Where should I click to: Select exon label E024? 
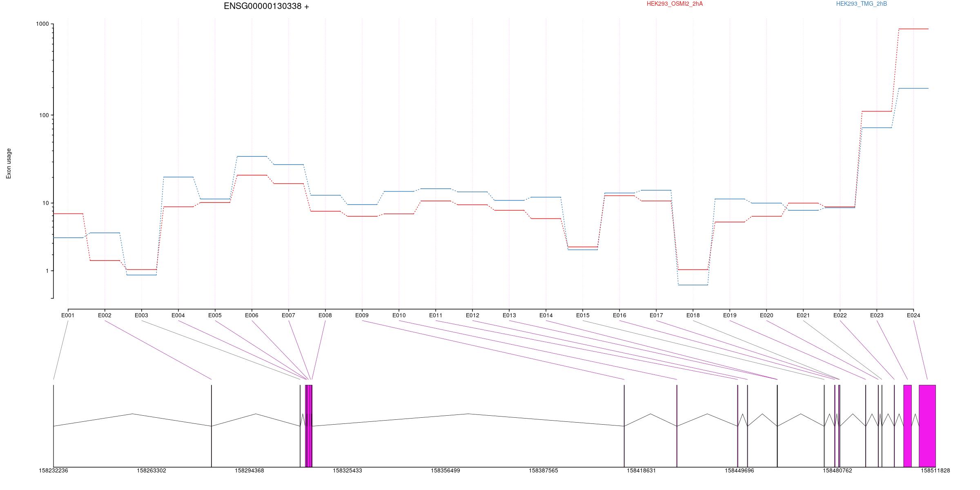pyautogui.click(x=913, y=315)
